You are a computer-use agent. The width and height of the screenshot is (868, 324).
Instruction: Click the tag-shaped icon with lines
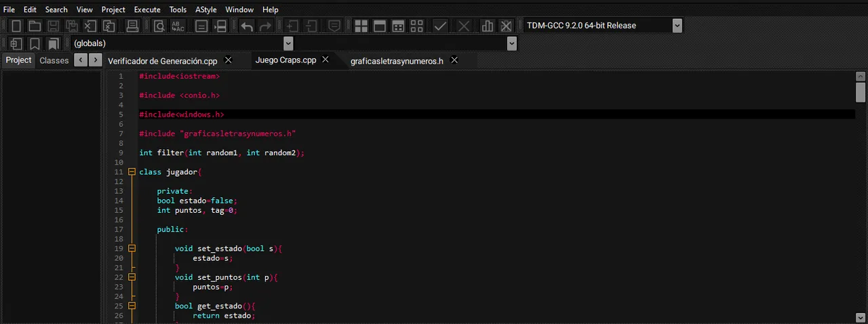[334, 26]
